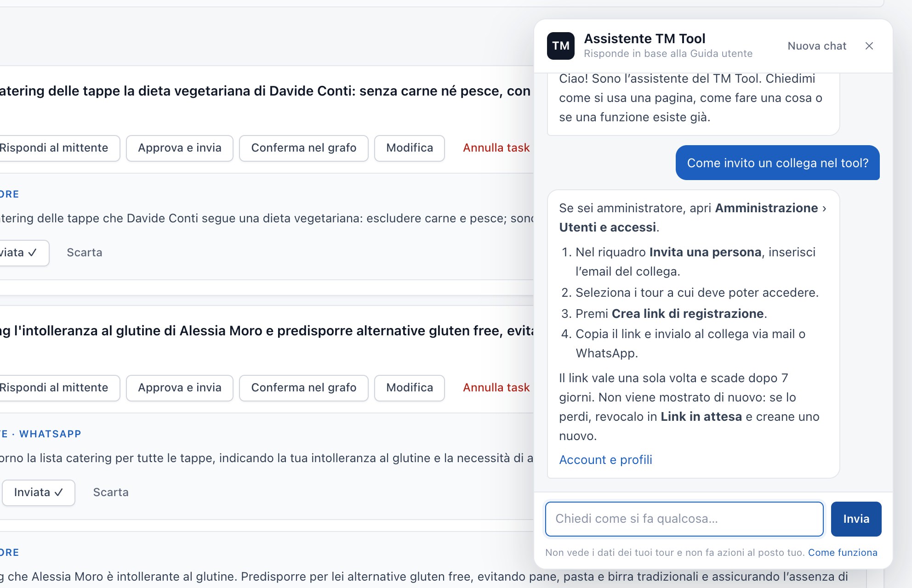912x588 pixels.
Task: Click the Davide Conti vegetarian diet task title
Action: (x=265, y=91)
